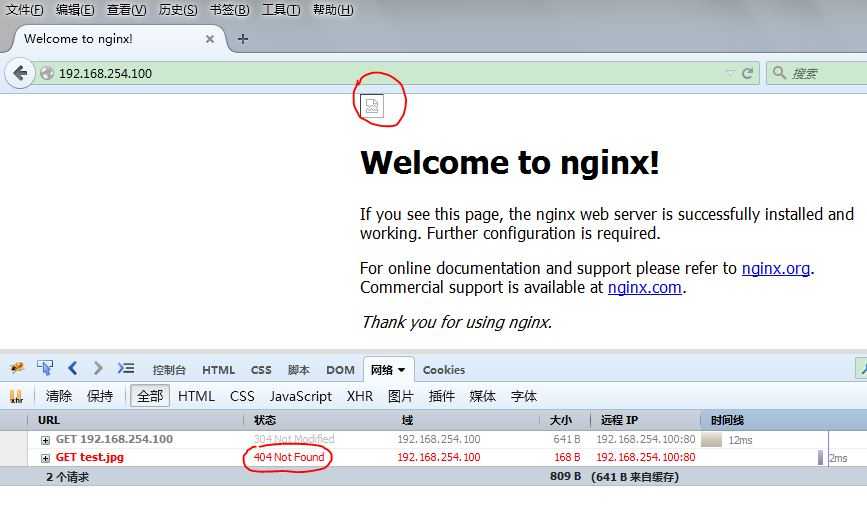Viewport: 867px width, 512px height.
Task: Click the 304 Not Modified status cell
Action: pos(294,439)
